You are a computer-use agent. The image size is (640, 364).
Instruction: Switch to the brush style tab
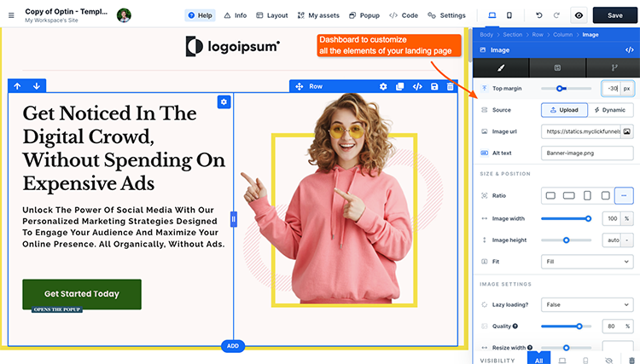500,69
